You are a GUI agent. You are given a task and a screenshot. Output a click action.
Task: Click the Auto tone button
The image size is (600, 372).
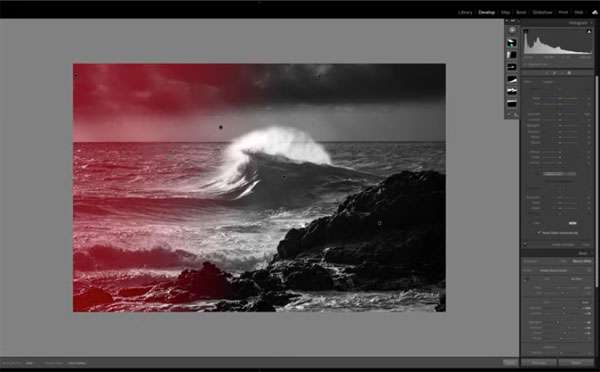point(585,302)
